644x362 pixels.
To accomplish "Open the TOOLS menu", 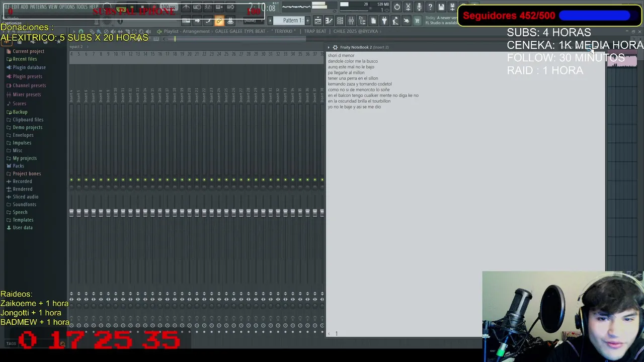I will (x=82, y=7).
